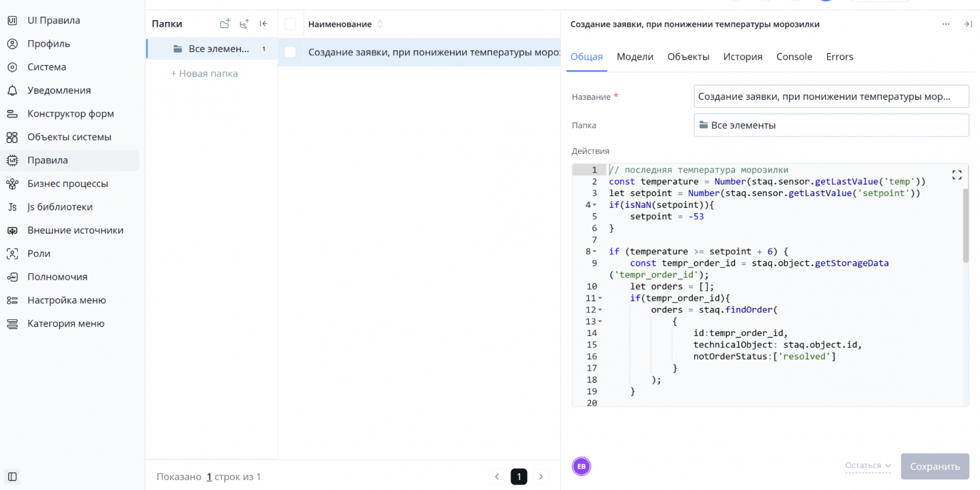The image size is (980, 490).
Task: Click the new folder icon in Папки header
Action: point(225,24)
